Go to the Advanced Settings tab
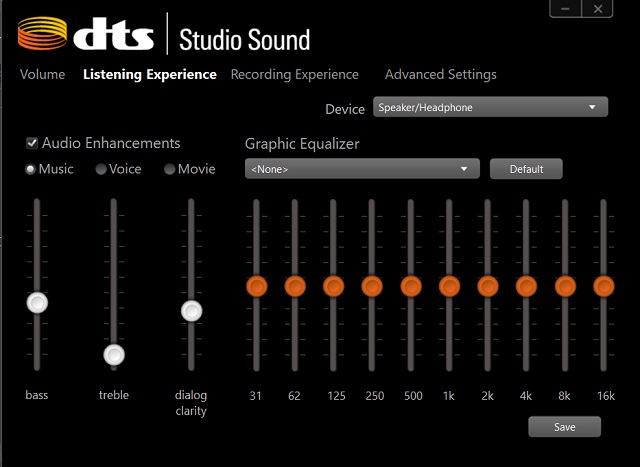Viewport: 640px width, 467px height. point(440,74)
